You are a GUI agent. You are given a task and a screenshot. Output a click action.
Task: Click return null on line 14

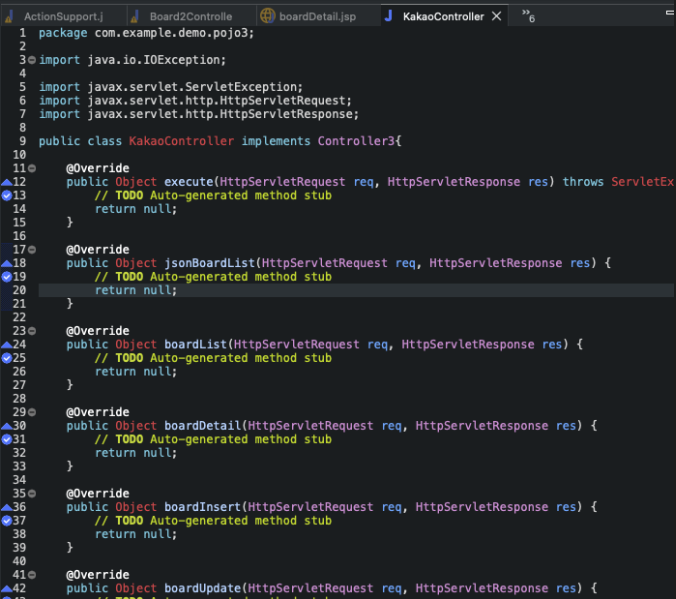tap(135, 209)
